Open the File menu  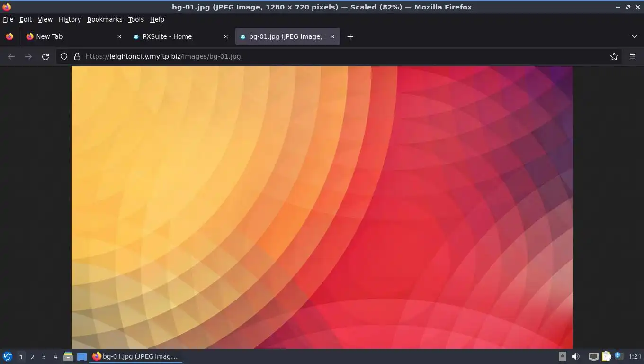click(x=8, y=19)
